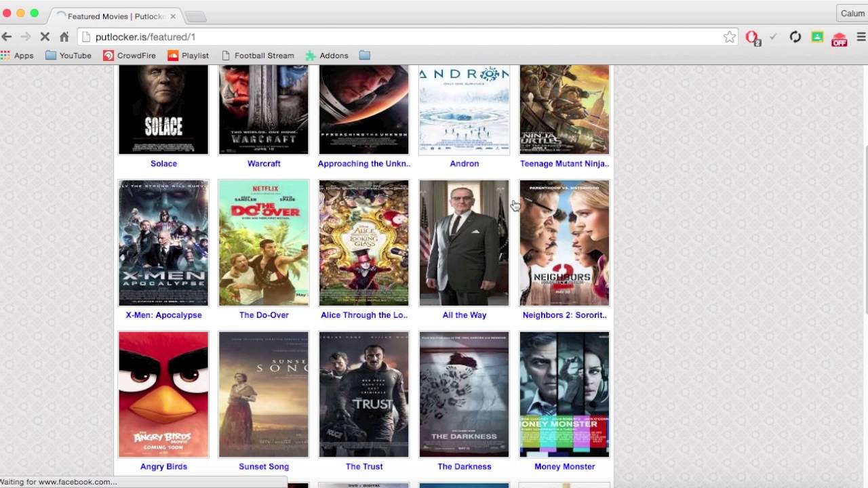The image size is (868, 488).
Task: Open the Andron movie link
Action: pos(465,163)
